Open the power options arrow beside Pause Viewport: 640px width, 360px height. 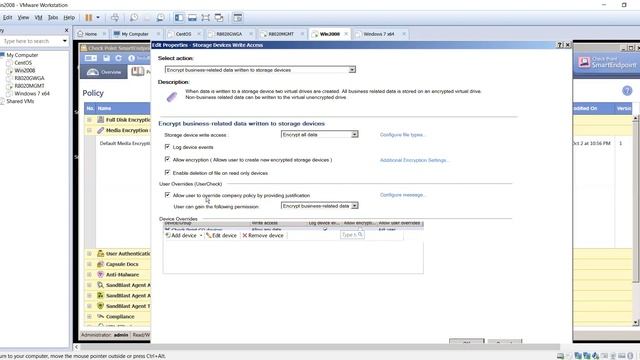click(98, 18)
